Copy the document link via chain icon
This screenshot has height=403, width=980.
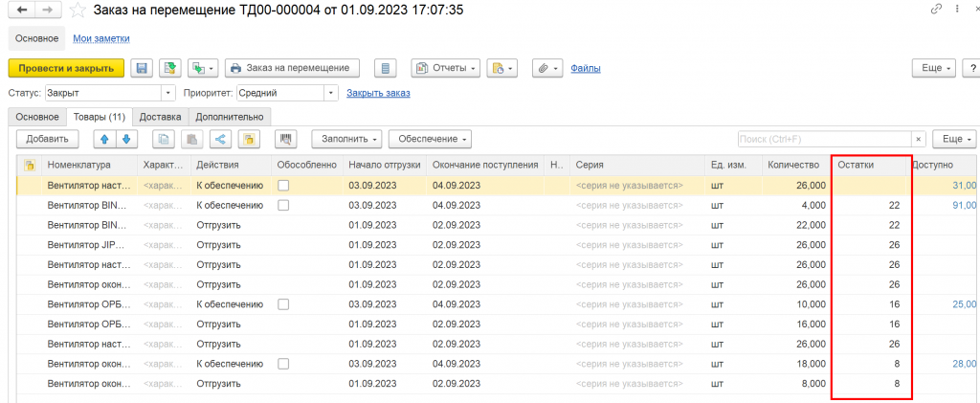[x=936, y=10]
